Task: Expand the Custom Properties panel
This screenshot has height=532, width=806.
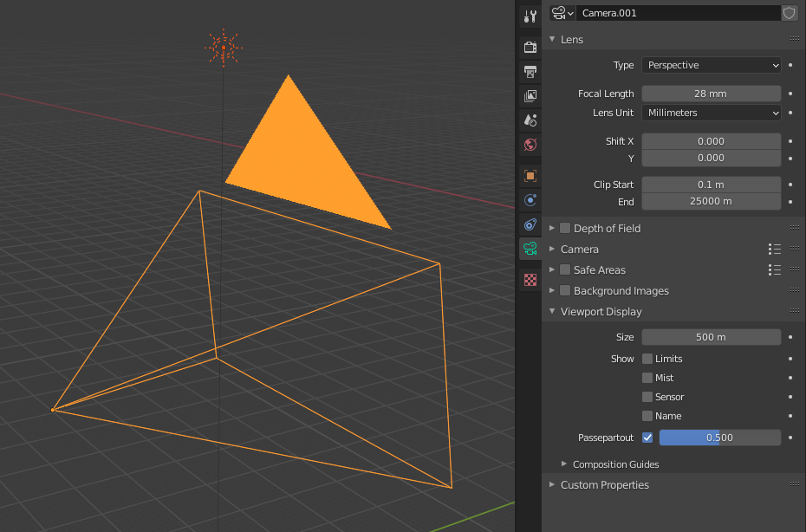Action: point(552,484)
